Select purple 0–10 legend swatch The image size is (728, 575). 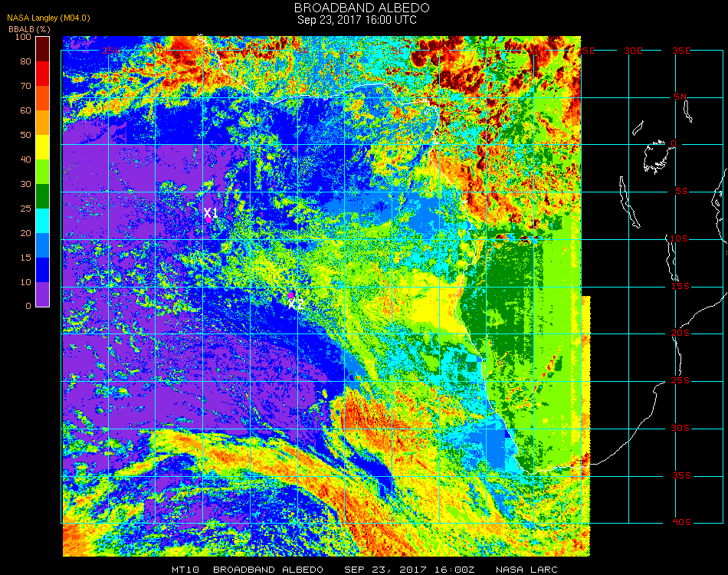[42, 294]
